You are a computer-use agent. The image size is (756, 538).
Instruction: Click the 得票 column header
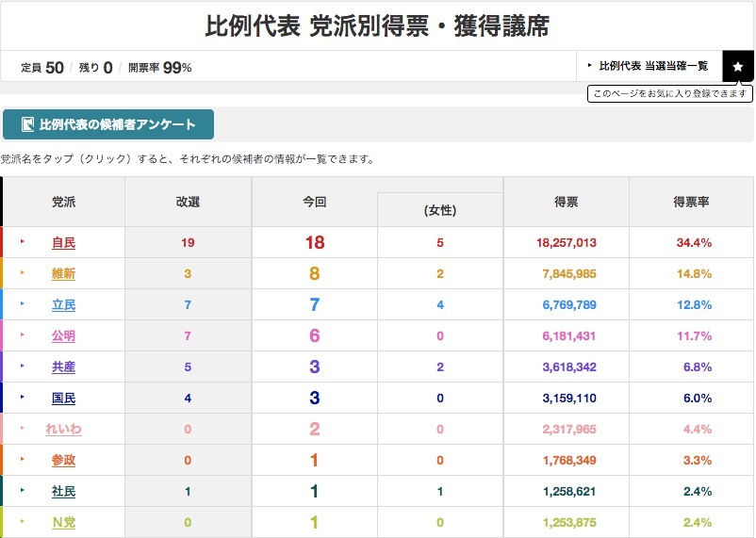click(566, 202)
